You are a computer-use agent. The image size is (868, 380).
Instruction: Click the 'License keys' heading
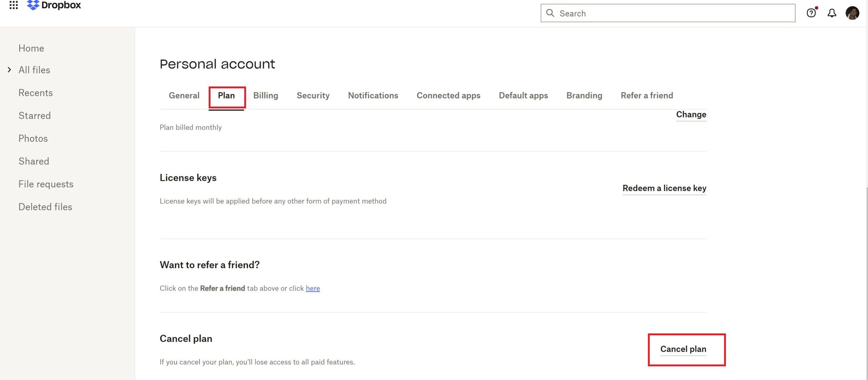[x=188, y=178]
